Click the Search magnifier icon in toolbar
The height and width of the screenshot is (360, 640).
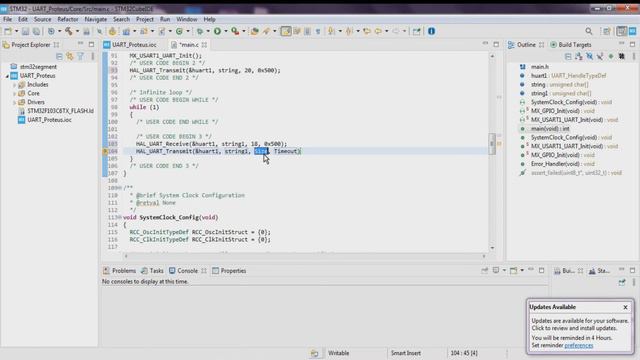pos(589,31)
